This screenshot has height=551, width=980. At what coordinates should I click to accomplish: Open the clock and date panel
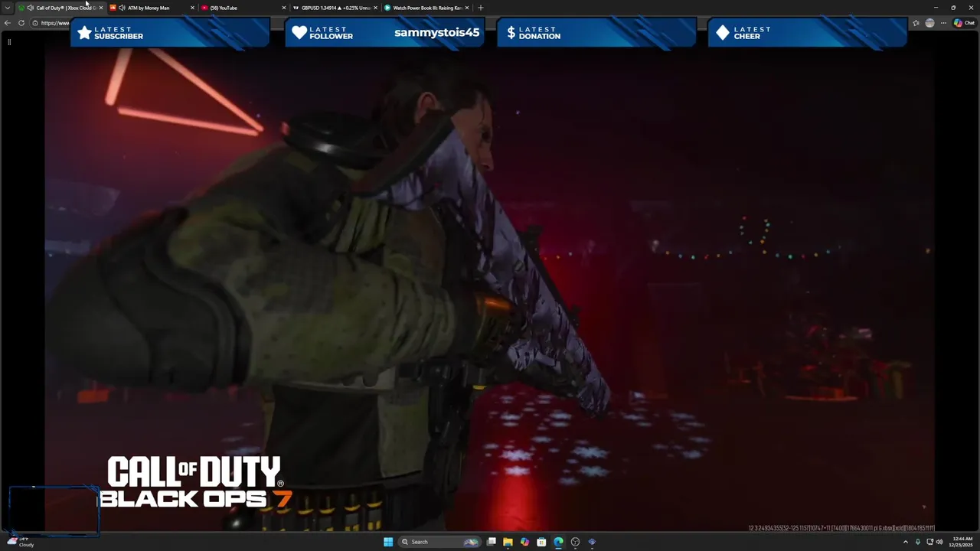tap(961, 542)
